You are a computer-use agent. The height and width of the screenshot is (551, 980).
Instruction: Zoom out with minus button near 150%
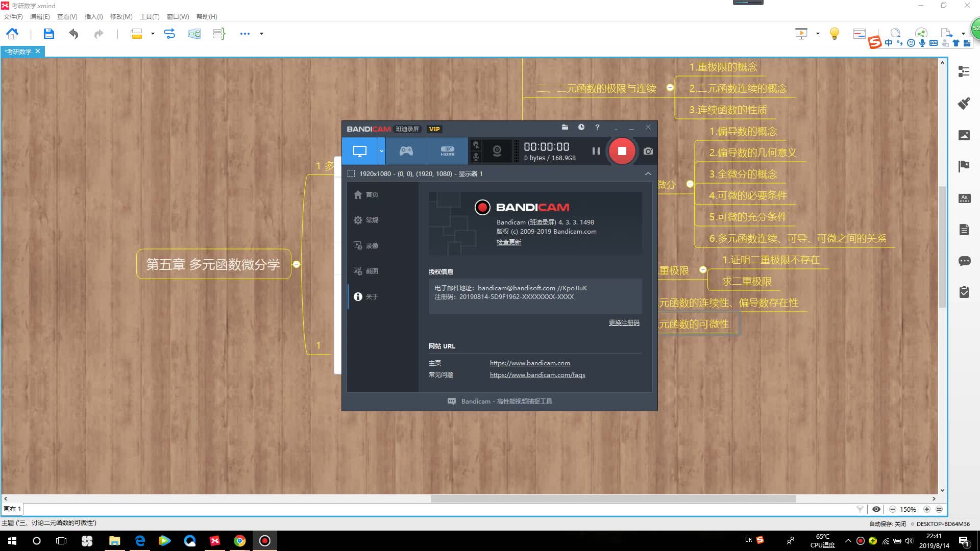[892, 509]
